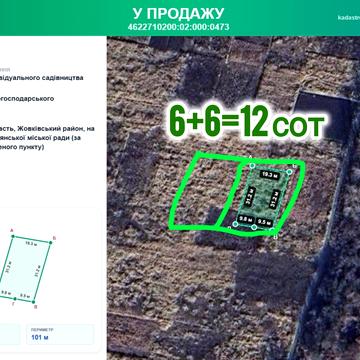This screenshot has width=360, height=360.
Task: Select vertex A in the parcel diagram
Action: click(13, 236)
